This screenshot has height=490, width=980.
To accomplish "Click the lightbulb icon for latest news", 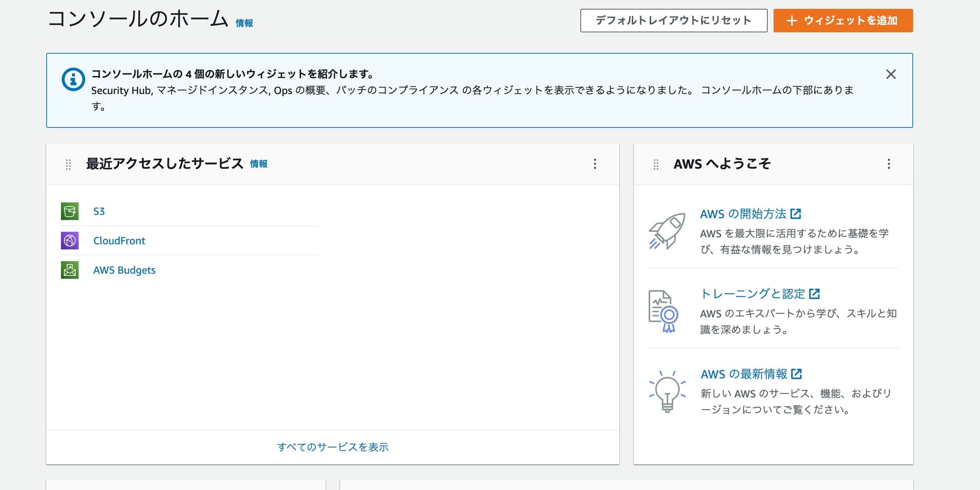I will 667,392.
